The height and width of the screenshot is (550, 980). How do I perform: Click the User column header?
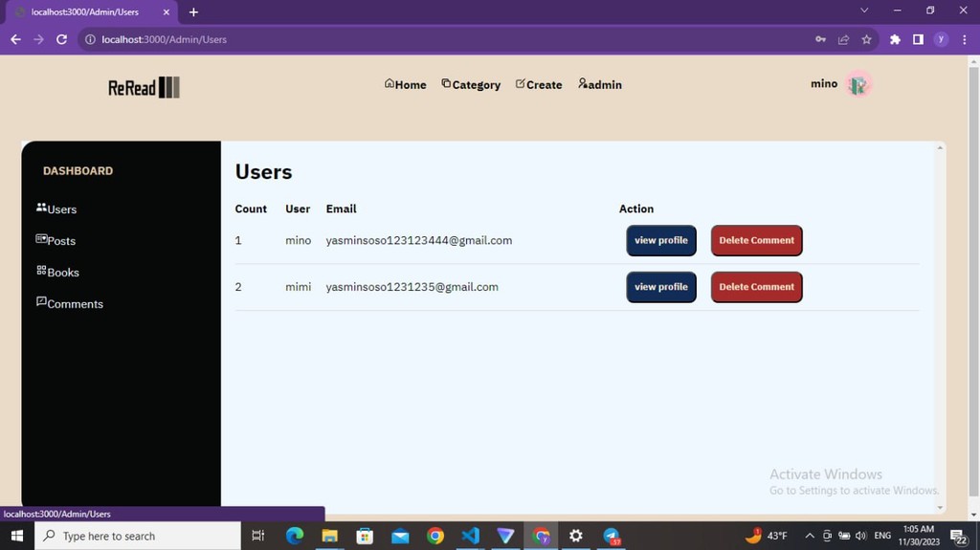click(298, 209)
